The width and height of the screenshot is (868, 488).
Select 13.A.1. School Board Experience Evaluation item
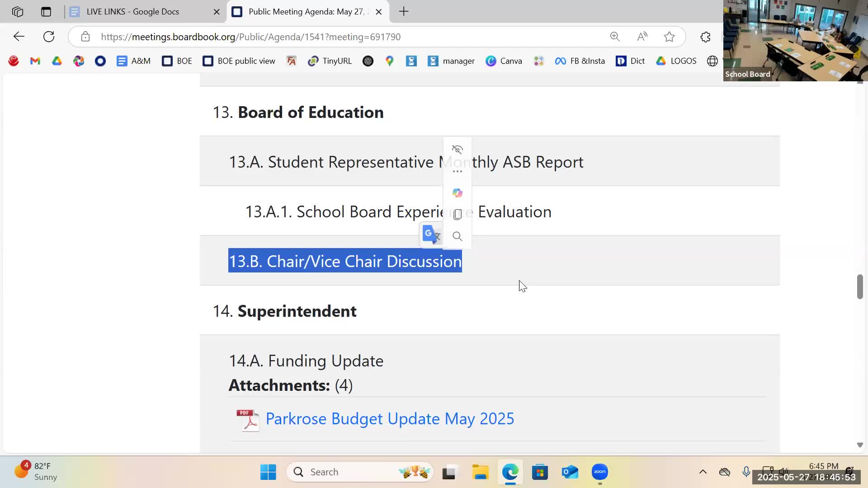point(398,212)
